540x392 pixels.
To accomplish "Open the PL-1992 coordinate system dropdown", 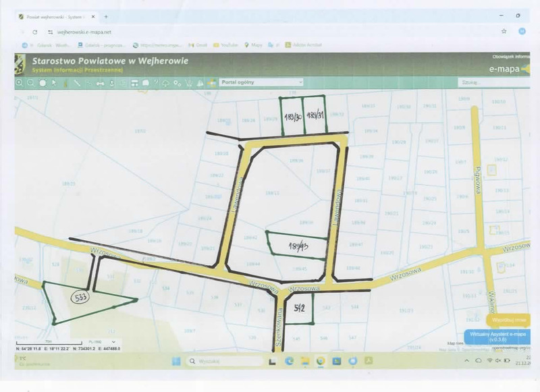I will pos(101,342).
